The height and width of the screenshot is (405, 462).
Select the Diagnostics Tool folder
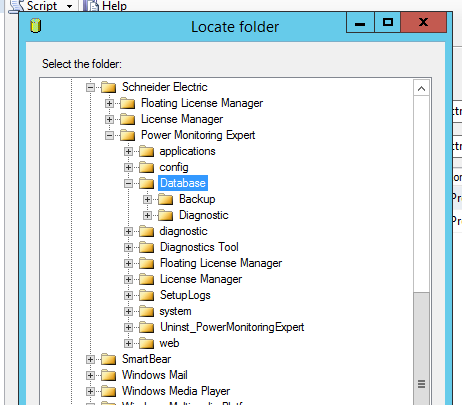click(x=199, y=247)
